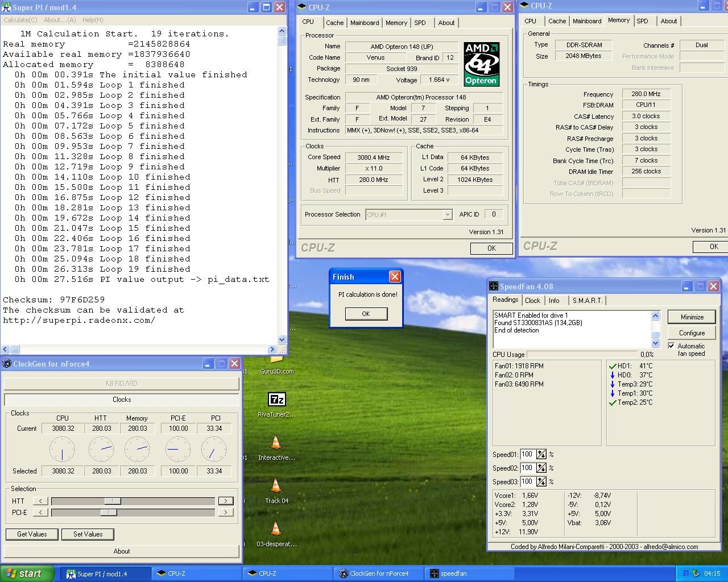
Task: Select the Readings tab in SpeedFan
Action: pos(506,300)
